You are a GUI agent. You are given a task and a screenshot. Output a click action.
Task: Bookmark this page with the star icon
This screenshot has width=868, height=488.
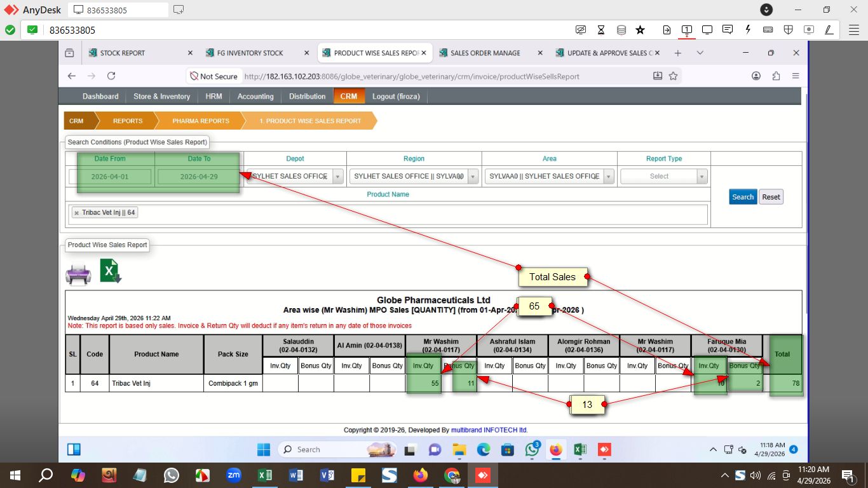[x=674, y=76]
